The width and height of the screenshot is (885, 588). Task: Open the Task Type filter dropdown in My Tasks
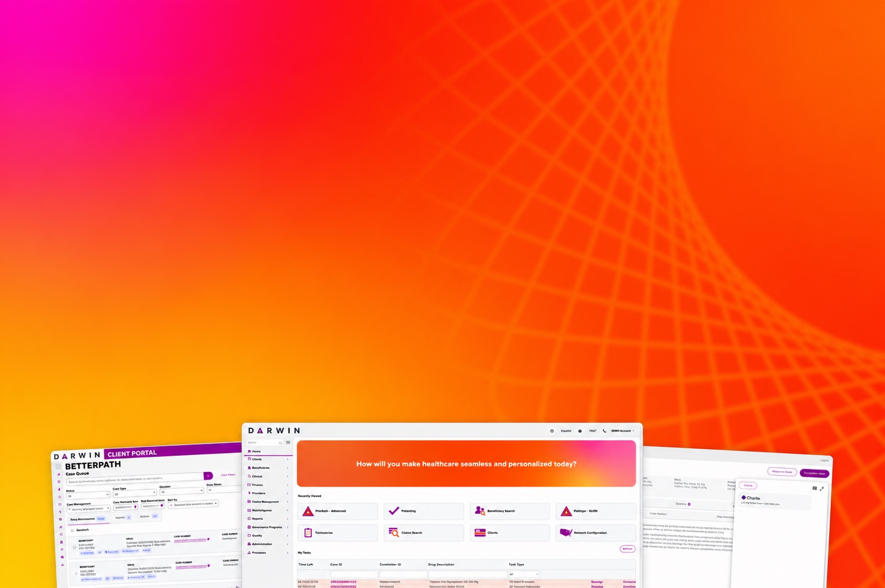524,574
